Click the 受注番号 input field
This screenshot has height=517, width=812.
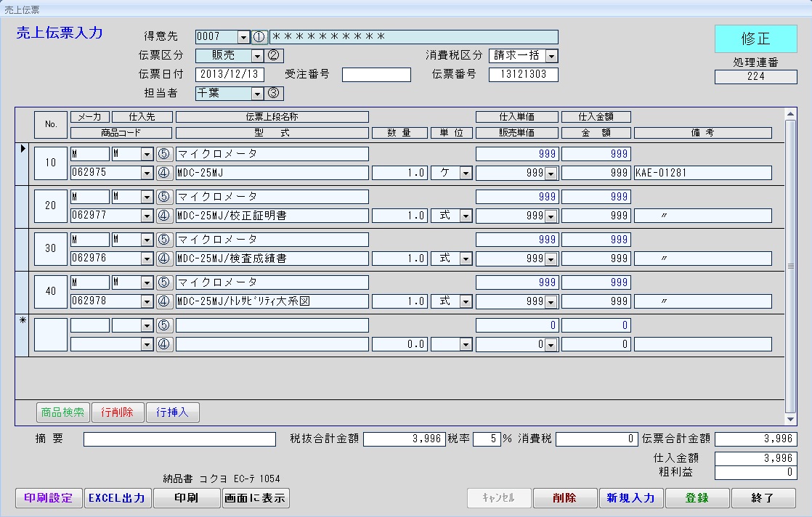[376, 75]
